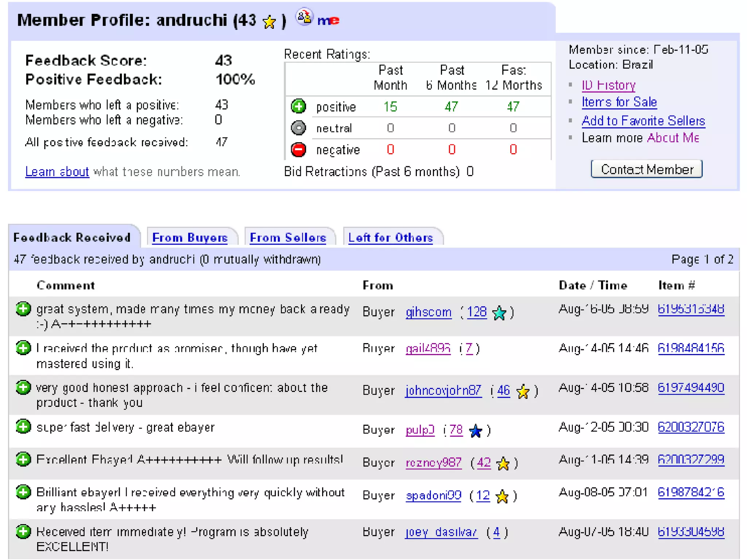
Task: Visit buyer reznoy987's profile
Action: [x=434, y=463]
